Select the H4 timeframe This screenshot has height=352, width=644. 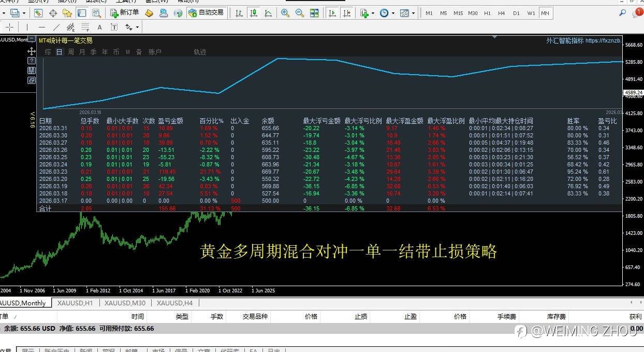(501, 13)
